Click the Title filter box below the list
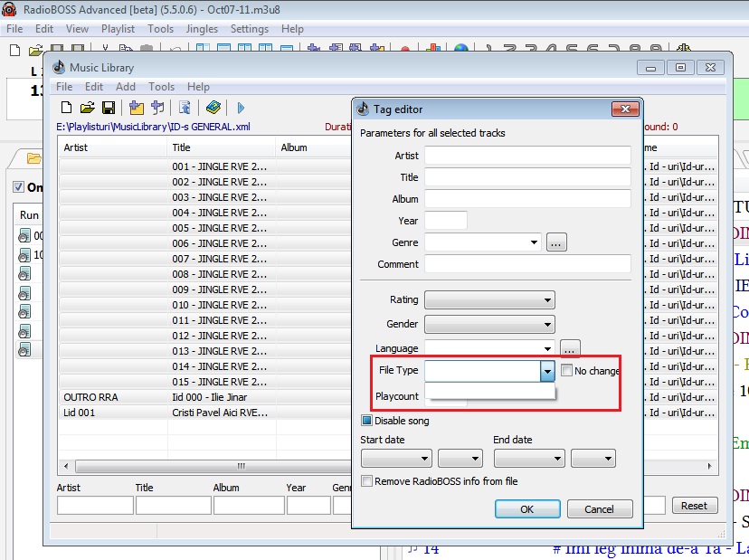The width and height of the screenshot is (749, 560). pyautogui.click(x=174, y=506)
